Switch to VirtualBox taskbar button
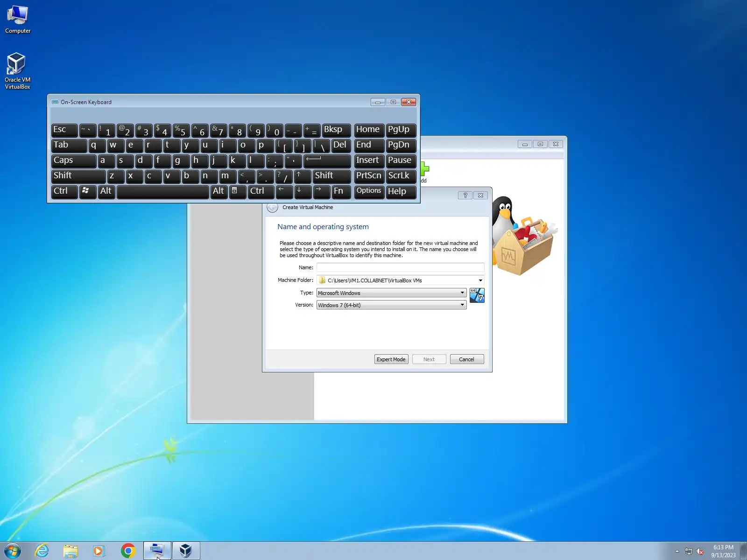Viewport: 747px width, 560px height. coord(186,551)
